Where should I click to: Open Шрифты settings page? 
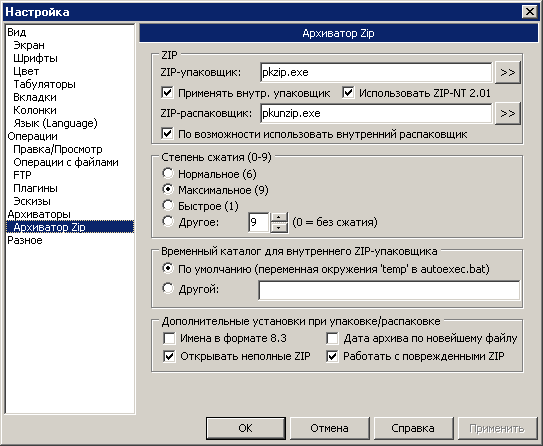point(35,58)
